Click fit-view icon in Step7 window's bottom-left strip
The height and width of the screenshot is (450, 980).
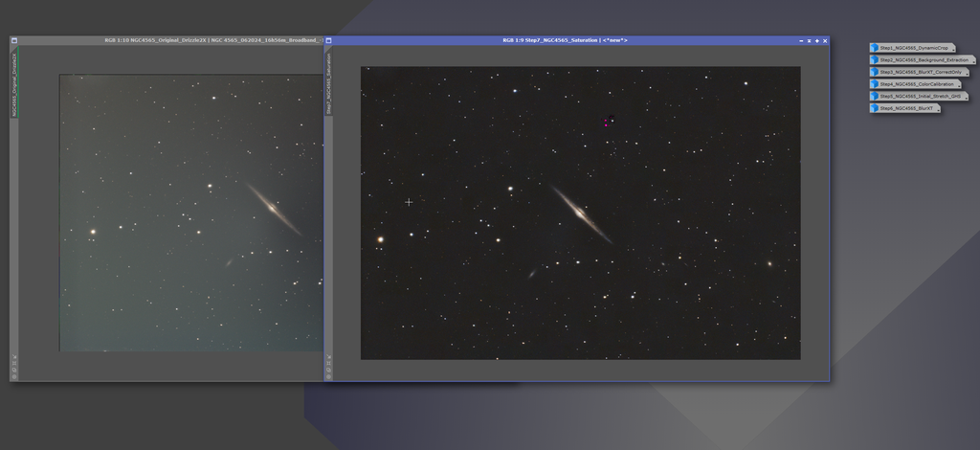tap(329, 363)
